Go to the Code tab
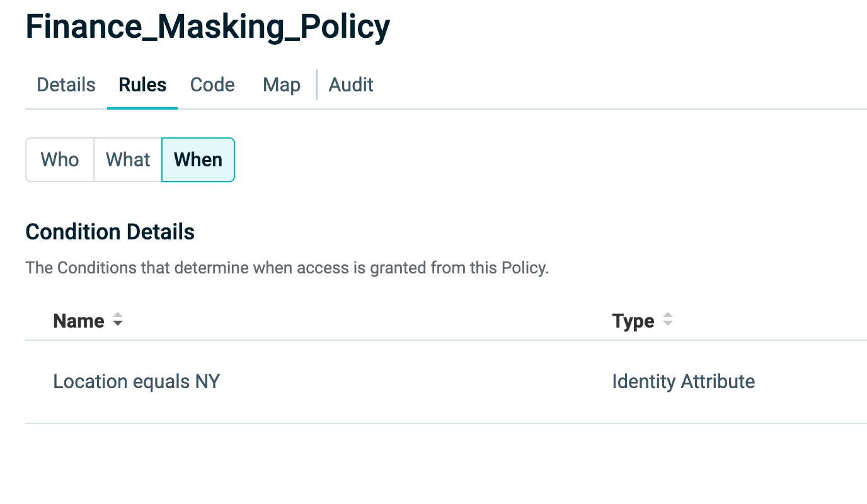This screenshot has height=504, width=867. point(212,85)
